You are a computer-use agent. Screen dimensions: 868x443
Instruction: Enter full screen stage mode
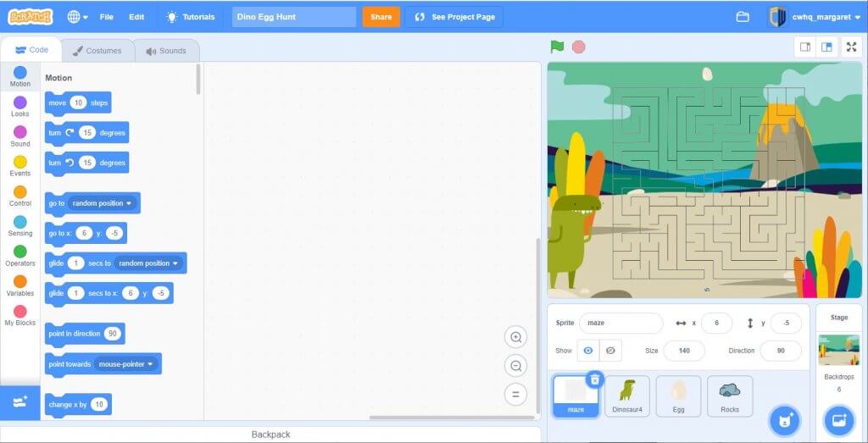pyautogui.click(x=851, y=47)
